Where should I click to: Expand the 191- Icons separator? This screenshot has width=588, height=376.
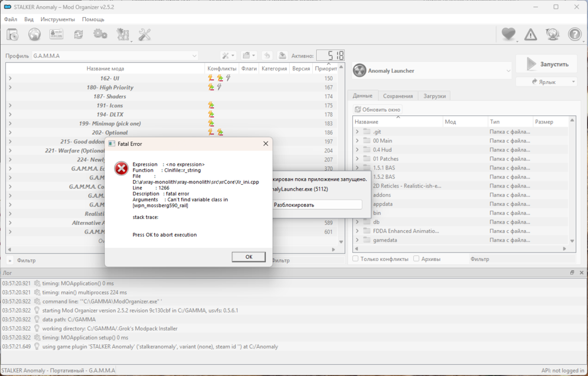[10, 105]
